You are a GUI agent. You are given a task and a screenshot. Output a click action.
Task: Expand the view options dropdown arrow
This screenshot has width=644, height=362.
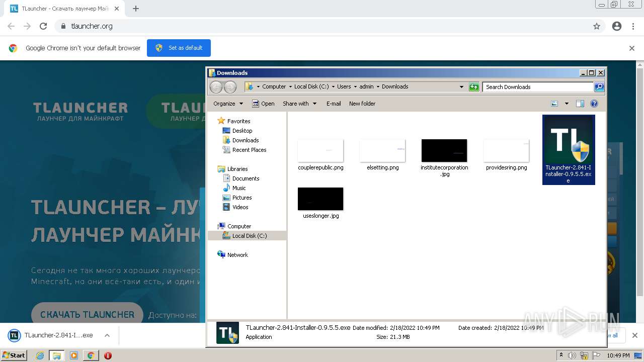(567, 104)
